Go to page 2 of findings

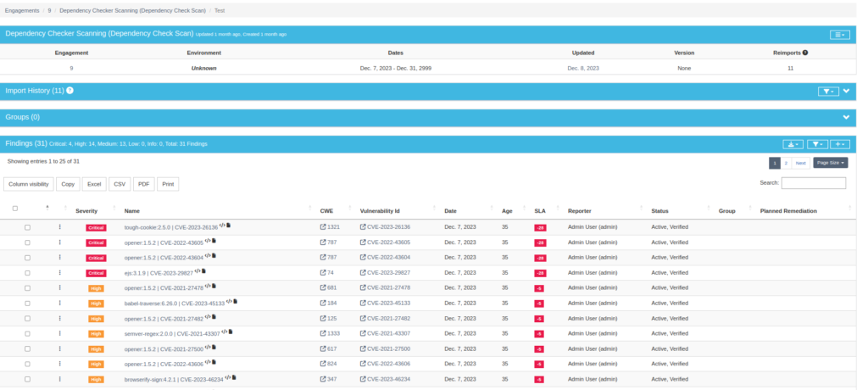pos(786,163)
